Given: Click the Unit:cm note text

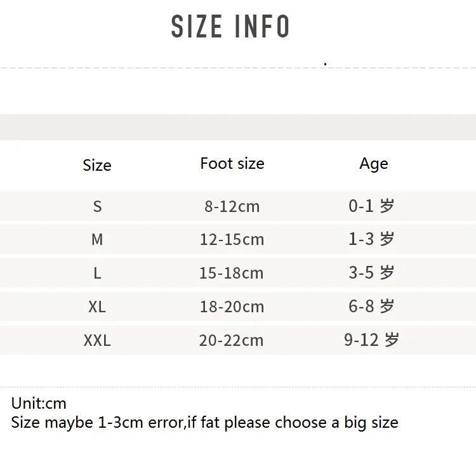Looking at the screenshot, I should click(x=39, y=404).
